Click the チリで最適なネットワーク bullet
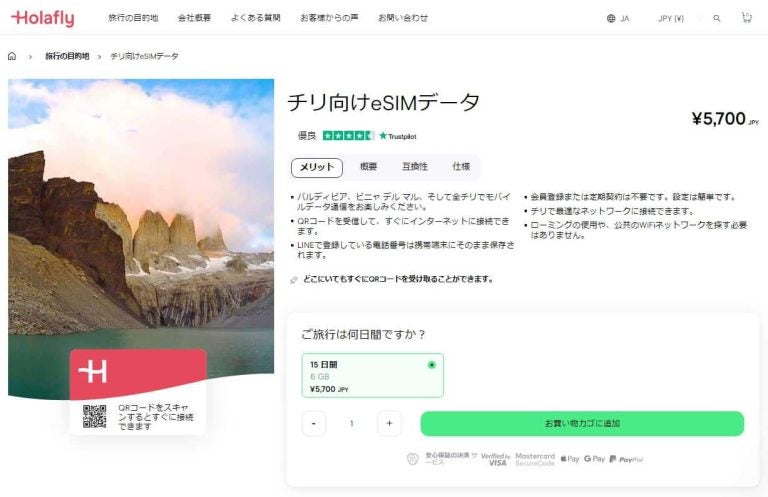Screen dimensions: 768x497 pyautogui.click(x=612, y=211)
